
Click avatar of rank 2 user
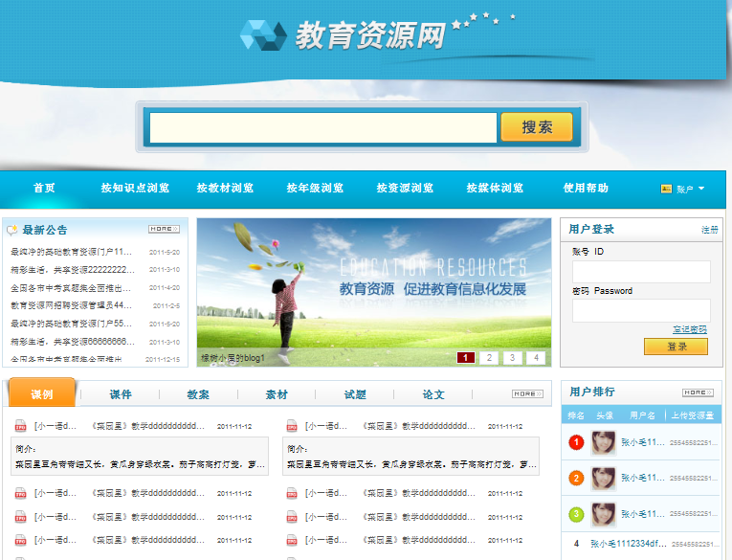pyautogui.click(x=604, y=479)
